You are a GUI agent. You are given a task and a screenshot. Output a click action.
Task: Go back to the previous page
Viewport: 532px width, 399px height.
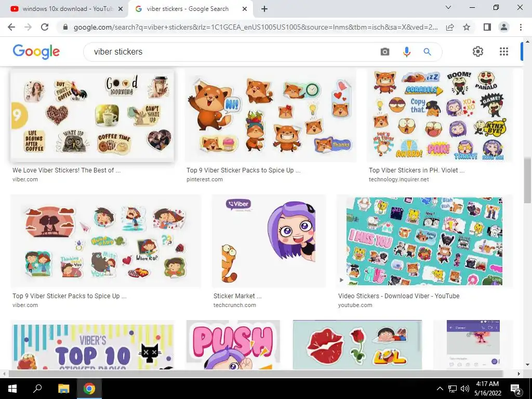tap(11, 27)
